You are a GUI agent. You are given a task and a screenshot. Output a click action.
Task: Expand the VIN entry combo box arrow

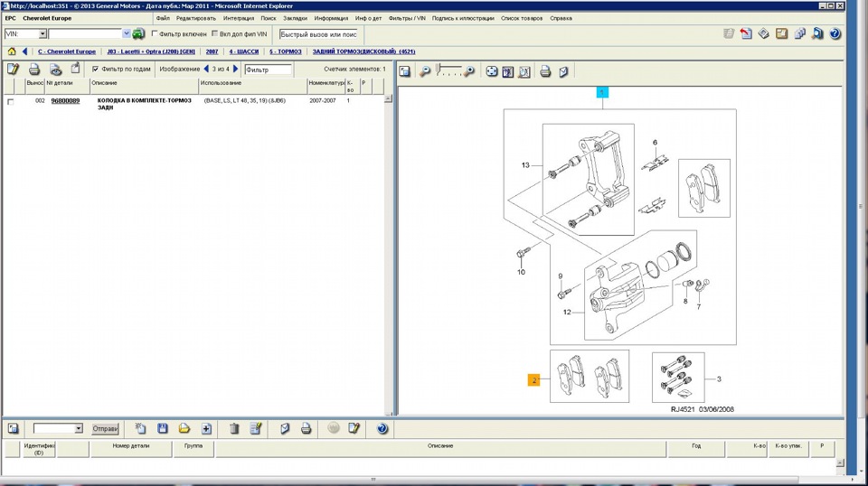coord(127,33)
